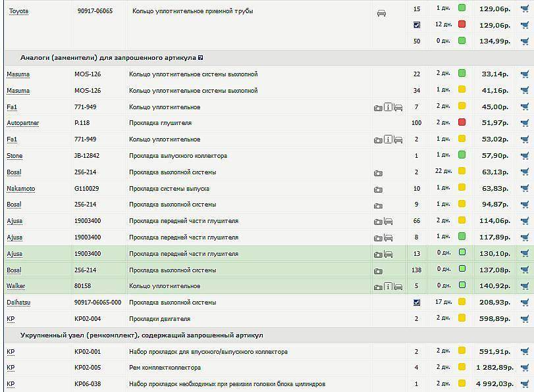Open the Daihatsu brand link
534x392 pixels.
[x=18, y=303]
